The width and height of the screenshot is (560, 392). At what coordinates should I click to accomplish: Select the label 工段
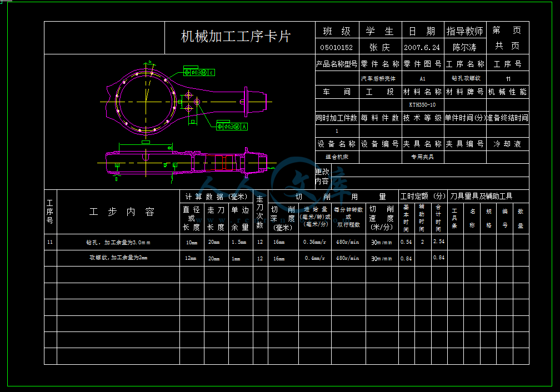pyautogui.click(x=380, y=92)
